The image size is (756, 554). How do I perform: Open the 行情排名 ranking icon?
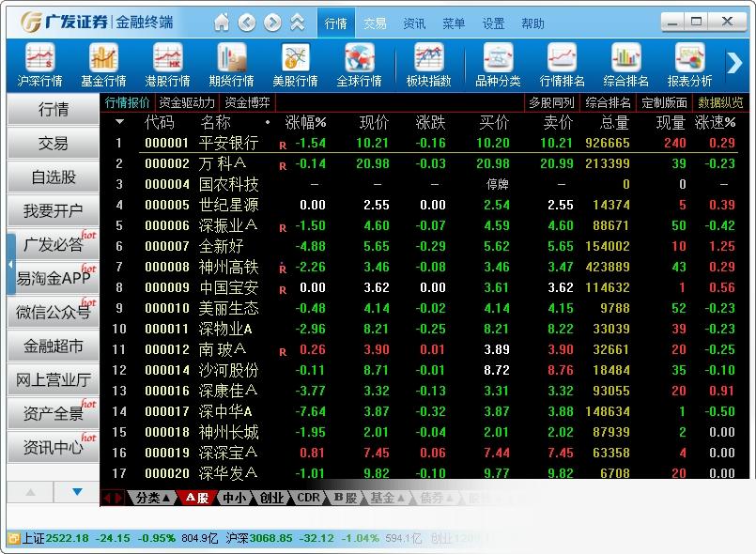coord(562,65)
